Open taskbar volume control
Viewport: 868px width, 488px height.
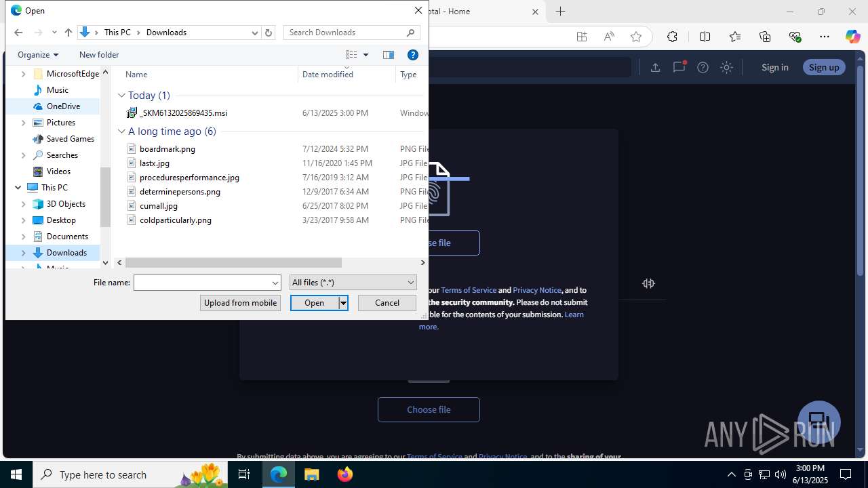point(781,474)
